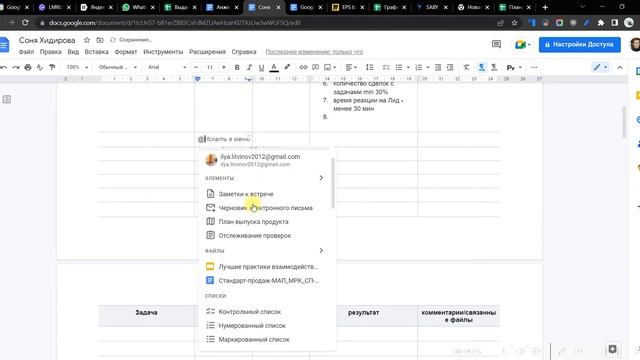Open the toolbar overflow three dots
Screen dimensions: 640x360
(534, 67)
